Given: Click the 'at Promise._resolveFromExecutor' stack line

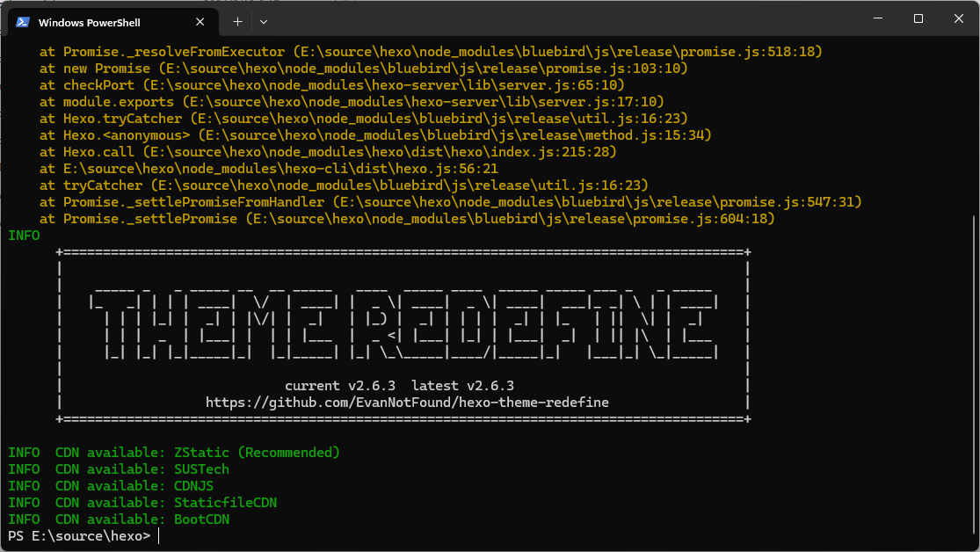Looking at the screenshot, I should pyautogui.click(x=431, y=52).
